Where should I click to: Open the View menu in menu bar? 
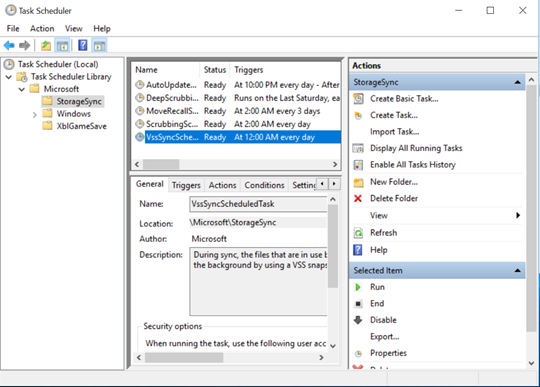(x=74, y=29)
